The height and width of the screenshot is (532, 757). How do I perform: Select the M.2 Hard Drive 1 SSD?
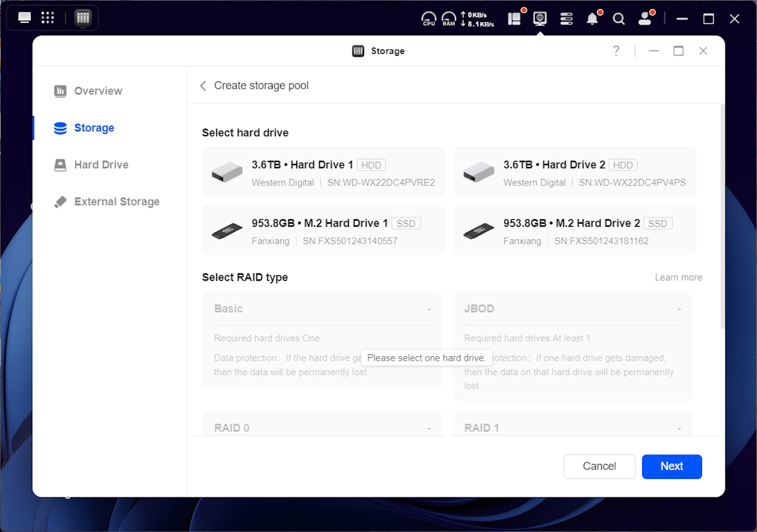(x=323, y=230)
